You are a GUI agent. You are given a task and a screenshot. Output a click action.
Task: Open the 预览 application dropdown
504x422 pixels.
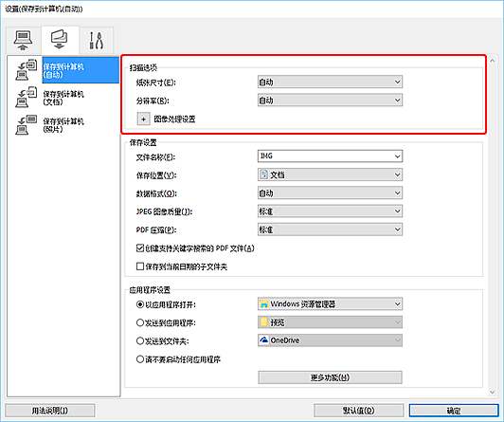tap(330, 322)
